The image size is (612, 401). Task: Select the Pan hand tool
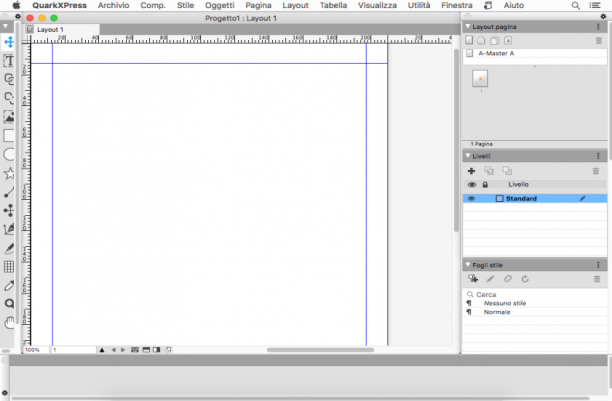9,323
